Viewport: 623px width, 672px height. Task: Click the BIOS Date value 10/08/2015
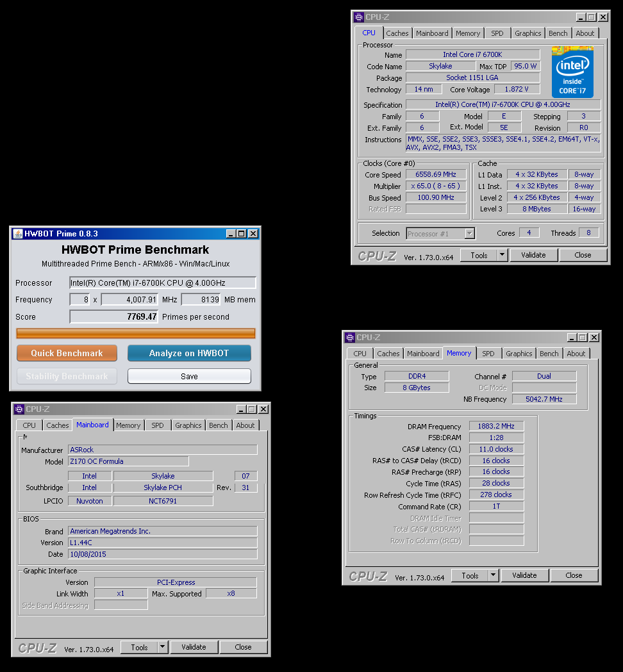[163, 554]
